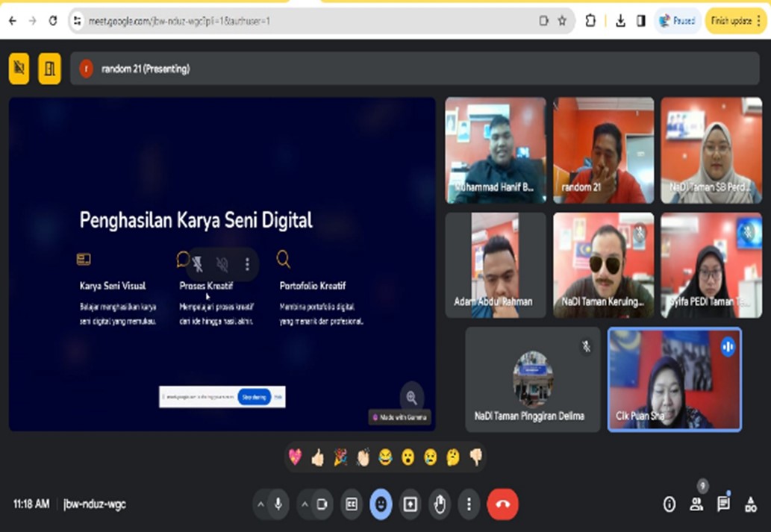
Task: Leave the call with red hang-up button
Action: (502, 504)
